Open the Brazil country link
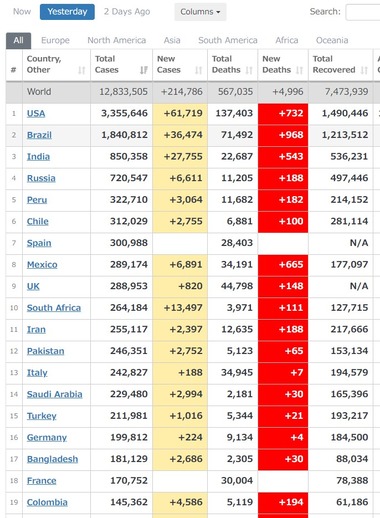 (39, 135)
